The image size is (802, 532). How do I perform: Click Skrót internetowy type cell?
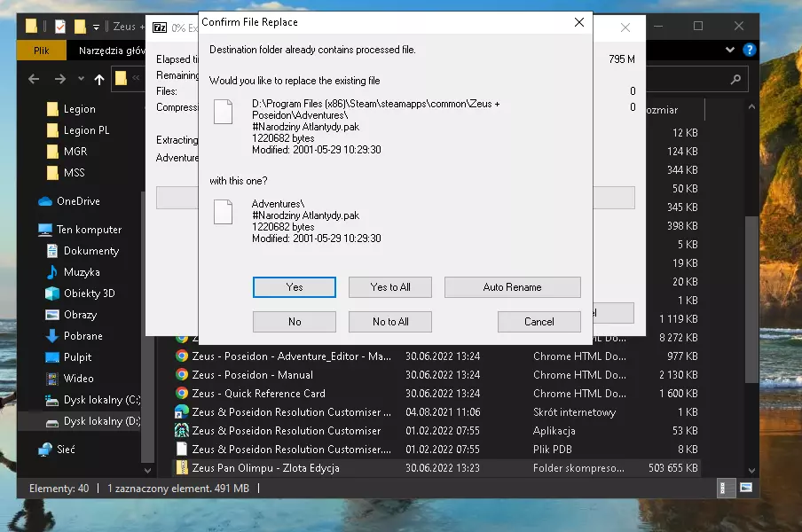click(x=574, y=412)
